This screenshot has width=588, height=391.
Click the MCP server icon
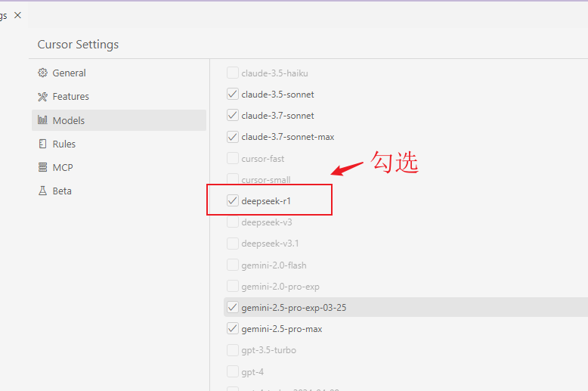point(43,167)
